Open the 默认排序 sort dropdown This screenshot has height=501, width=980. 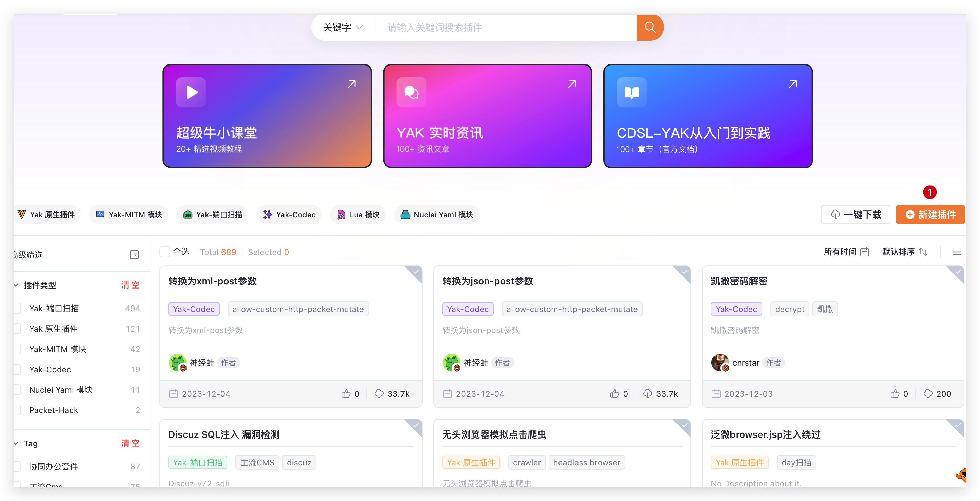(905, 252)
